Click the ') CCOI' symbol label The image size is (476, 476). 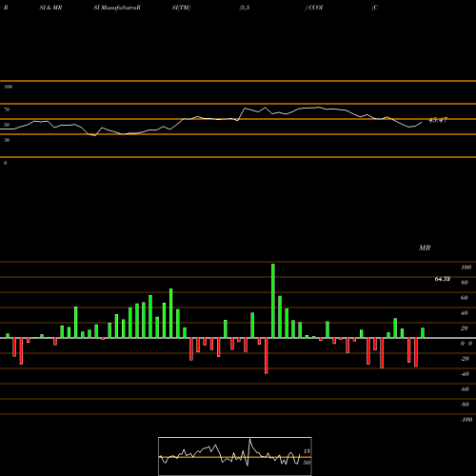(x=314, y=8)
